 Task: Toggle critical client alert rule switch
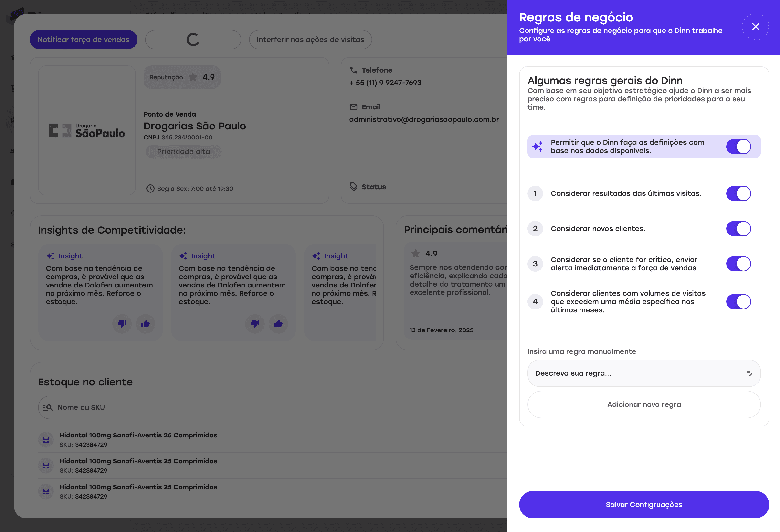(x=738, y=264)
